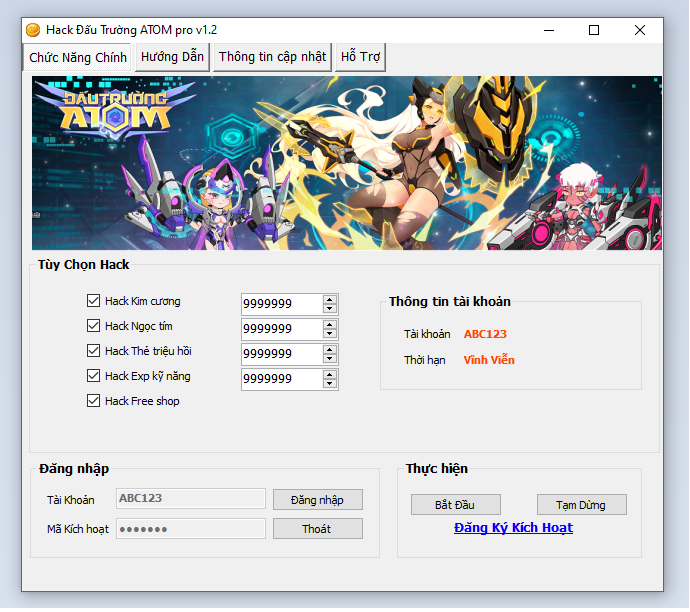Click the Đăng nhập button
This screenshot has width=690, height=612.
[318, 499]
